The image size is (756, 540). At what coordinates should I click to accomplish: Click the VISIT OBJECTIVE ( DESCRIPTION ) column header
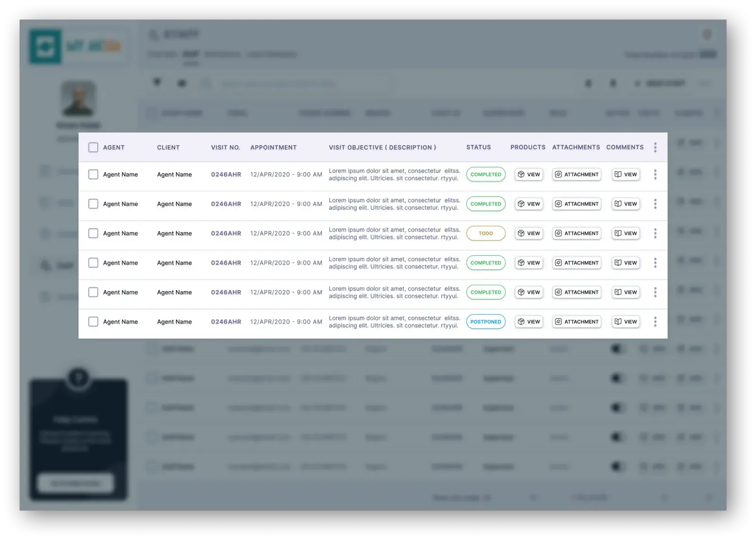382,147
